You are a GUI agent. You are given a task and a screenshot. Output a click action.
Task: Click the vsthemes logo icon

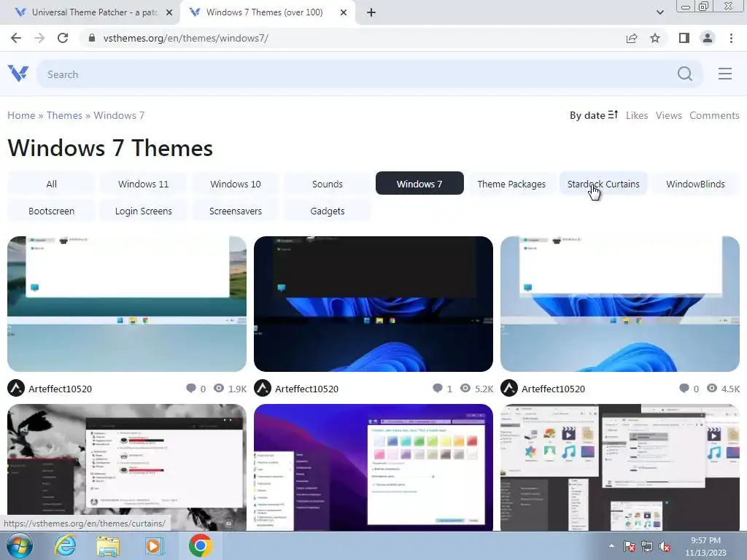coord(18,74)
